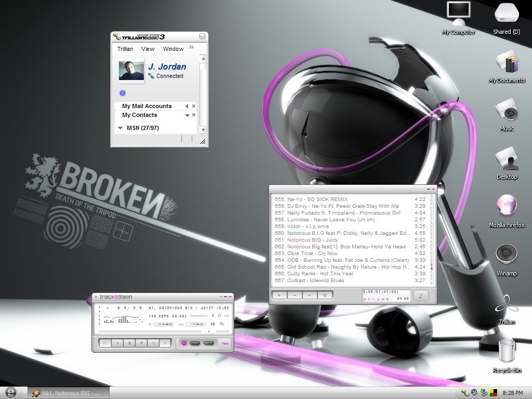Image resolution: width=532 pixels, height=399 pixels.
Task: Stop playback in Winamp player
Action: [141, 343]
